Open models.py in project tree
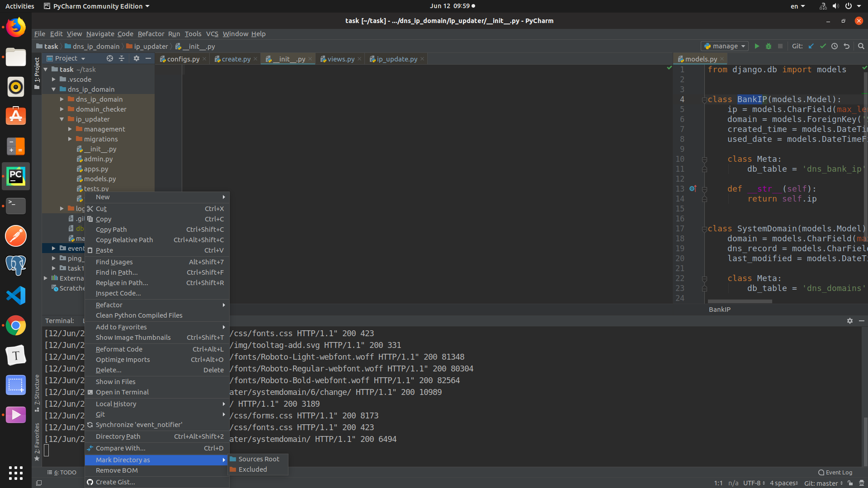This screenshot has height=488, width=868. point(96,179)
